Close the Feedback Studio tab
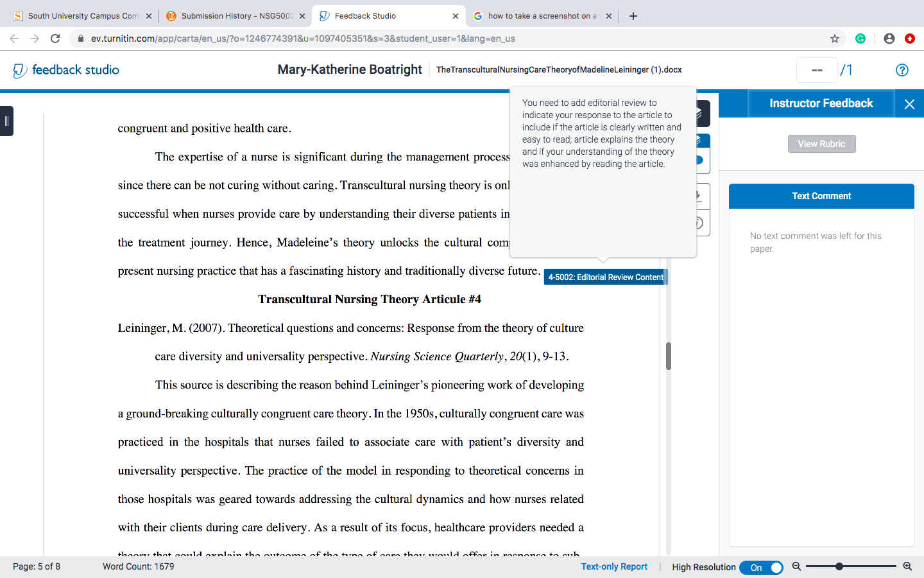Image resolution: width=924 pixels, height=578 pixels. 456,16
